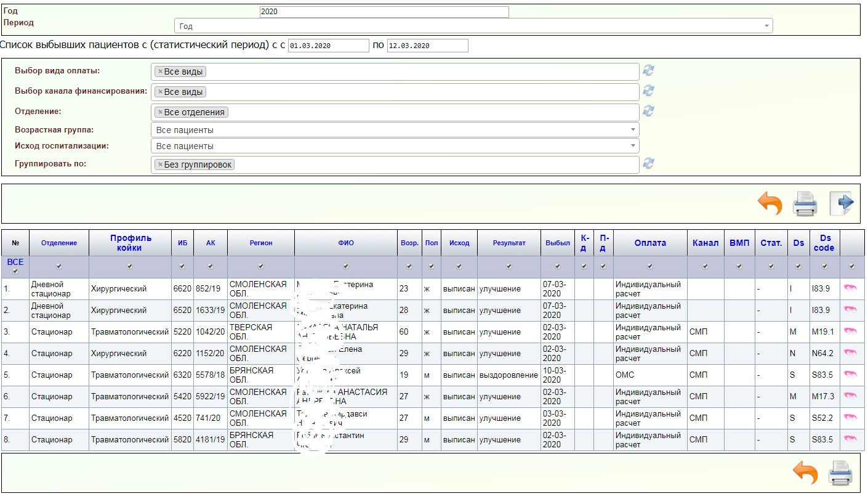Image resolution: width=868 pixels, height=496 pixels.
Task: Click the top orange back arrow icon
Action: pyautogui.click(x=770, y=203)
